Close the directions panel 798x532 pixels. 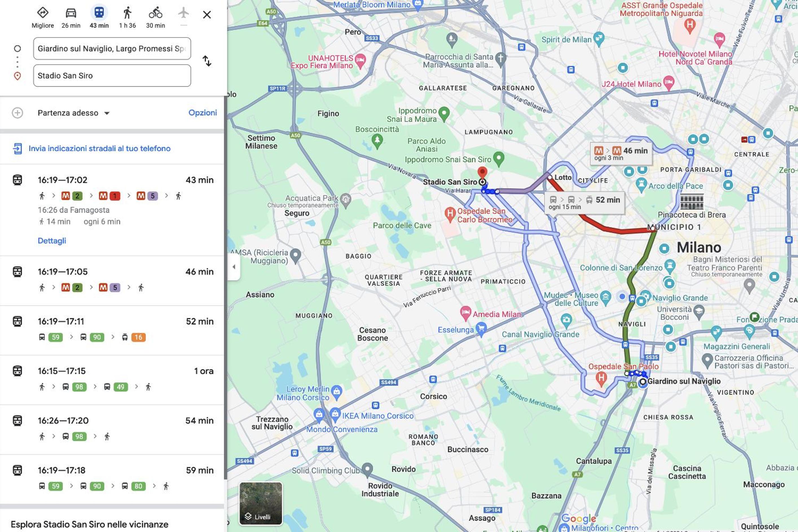[207, 15]
